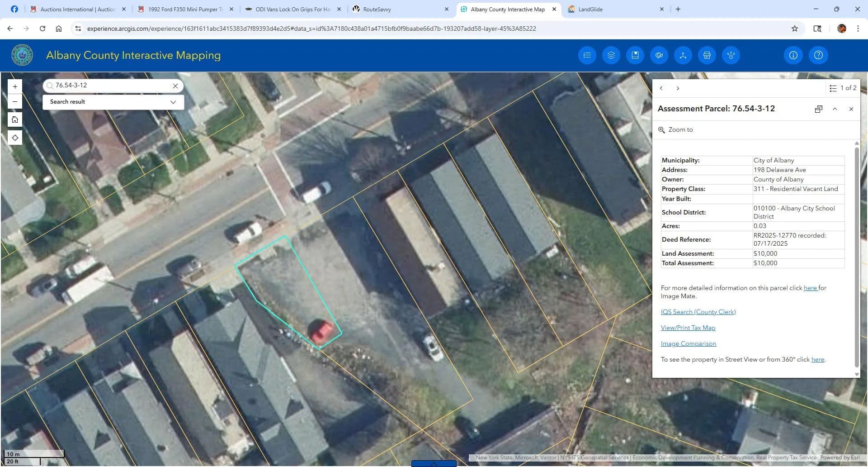Select the 311 - Residential Vacant Land value
Screen dimensions: 868x467
(x=795, y=189)
